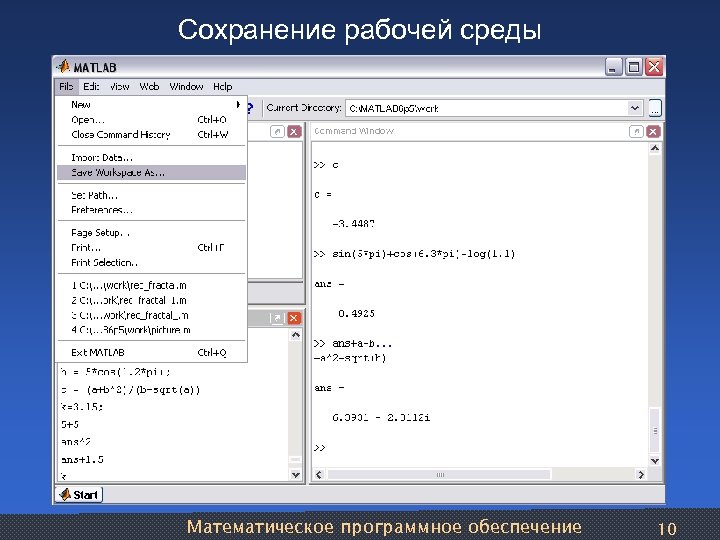Click Command Window left scroll arrow

point(319,475)
